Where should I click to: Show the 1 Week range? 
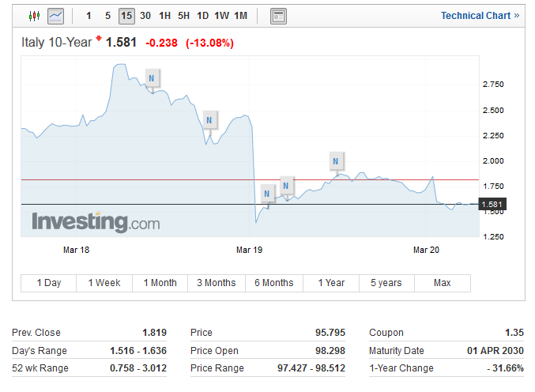tap(104, 283)
